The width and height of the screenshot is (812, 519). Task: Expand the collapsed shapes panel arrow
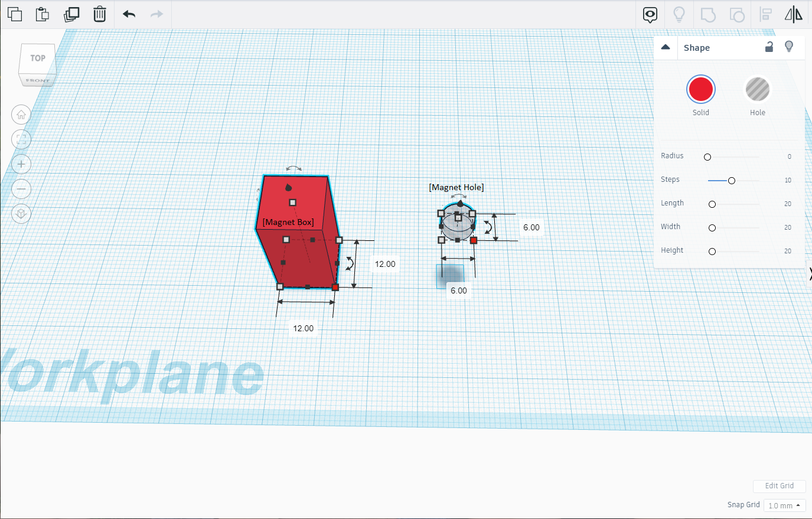pos(810,274)
